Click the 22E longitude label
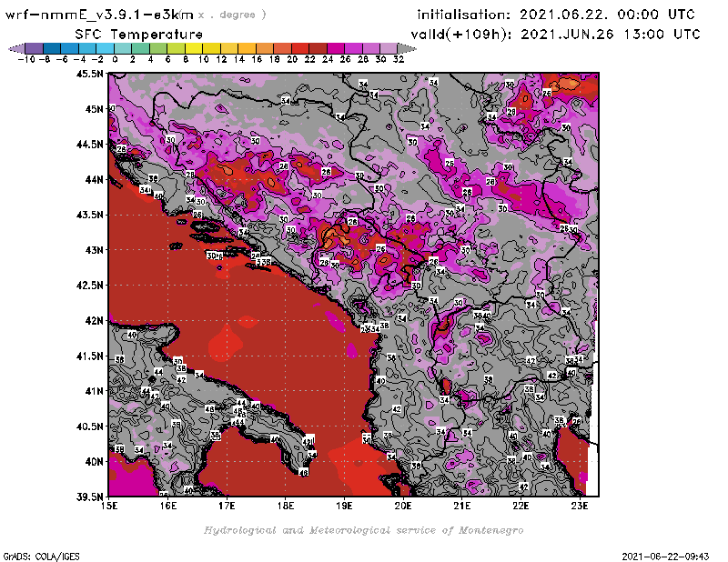Image resolution: width=728 pixels, height=562 pixels. click(521, 506)
